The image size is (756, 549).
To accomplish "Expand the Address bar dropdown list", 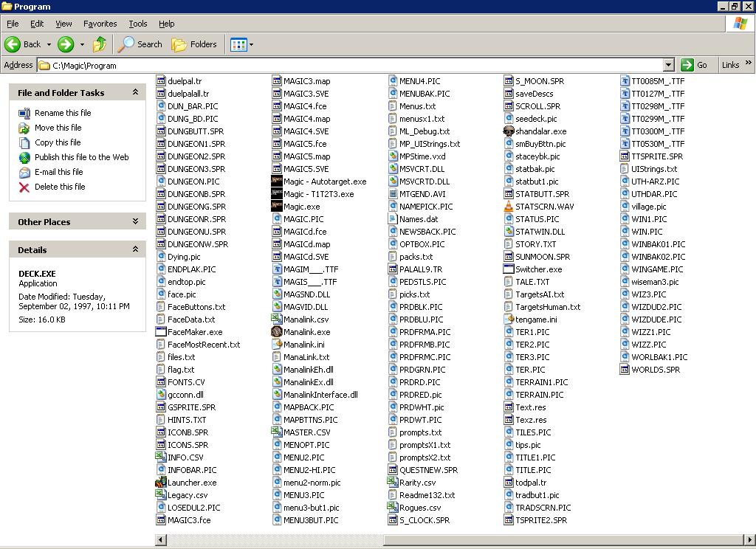I will [669, 65].
